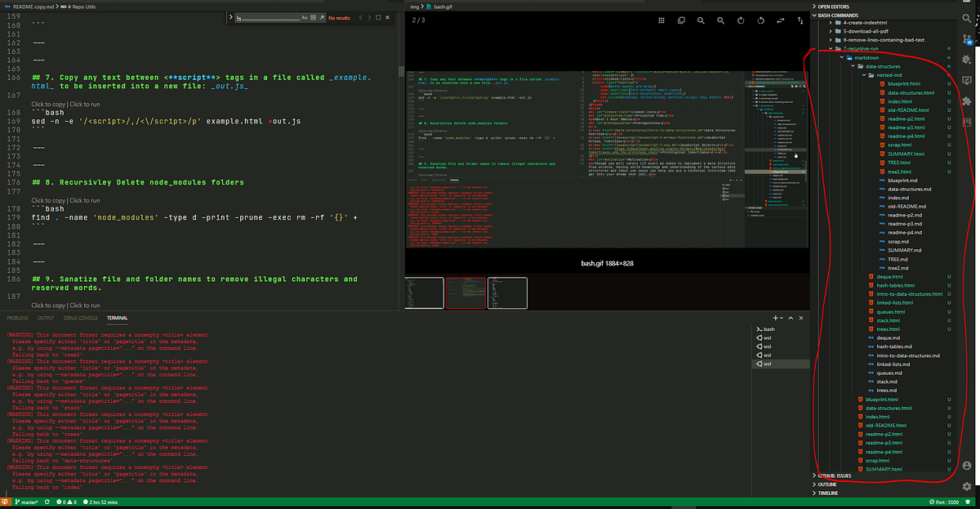
Task: Open the Extensions icon in activity bar
Action: tap(968, 100)
